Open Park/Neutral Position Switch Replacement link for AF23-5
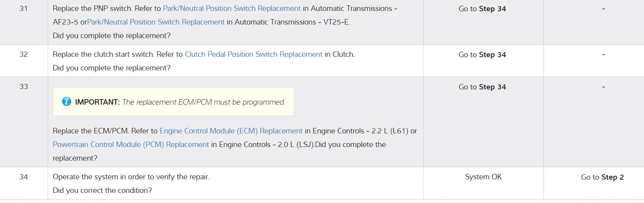Image resolution: width=644 pixels, height=203 pixels. 231,9
